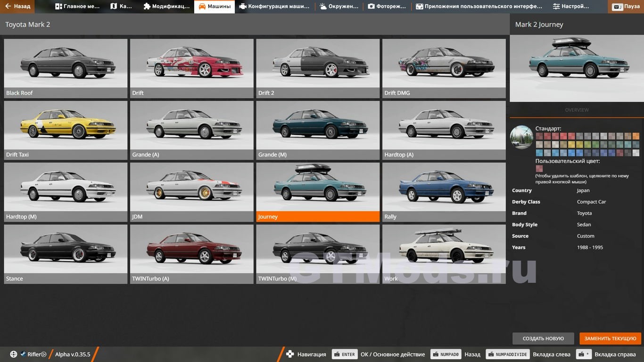Switch to the Модификации puzzle-piece tab

coord(166,7)
